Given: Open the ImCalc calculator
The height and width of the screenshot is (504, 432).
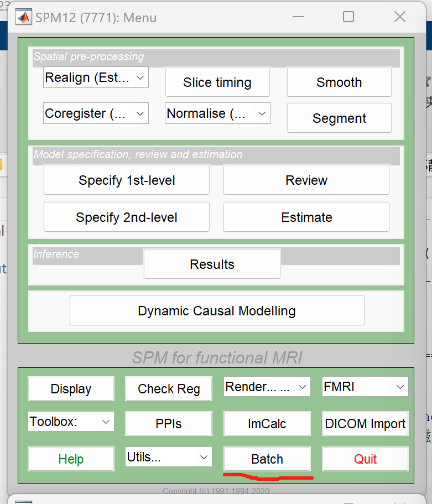Looking at the screenshot, I should tap(267, 423).
